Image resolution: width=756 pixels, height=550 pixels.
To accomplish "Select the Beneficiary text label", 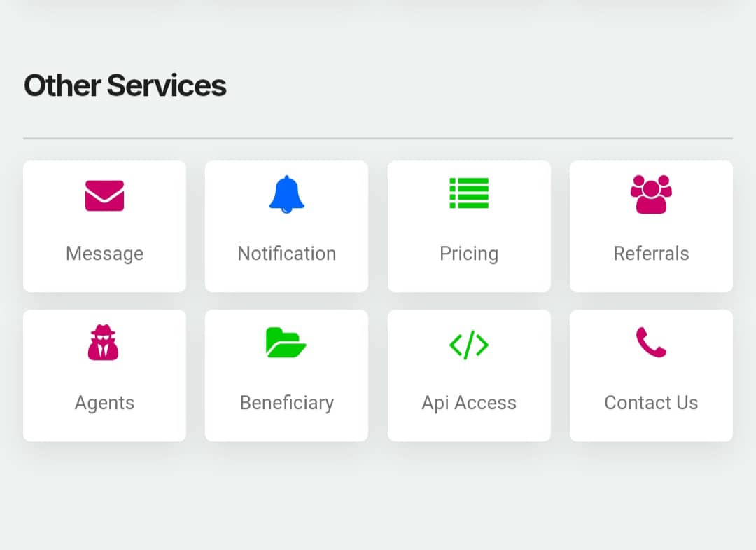I will (286, 403).
